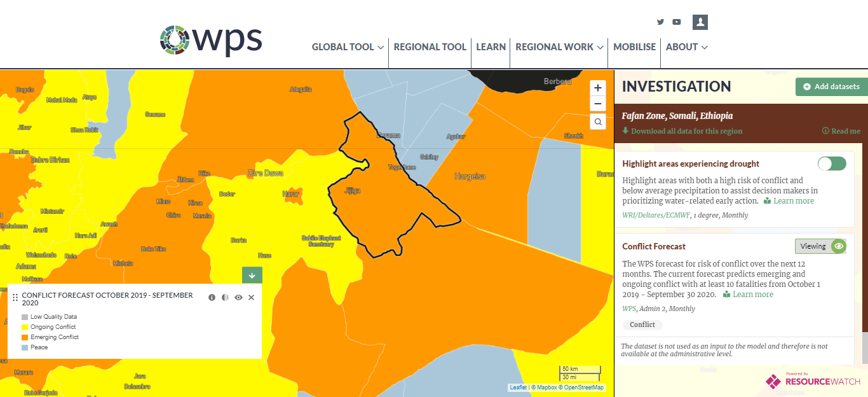The image size is (868, 397).
Task: Select the REGIONAL TOOL menu item
Action: point(430,46)
